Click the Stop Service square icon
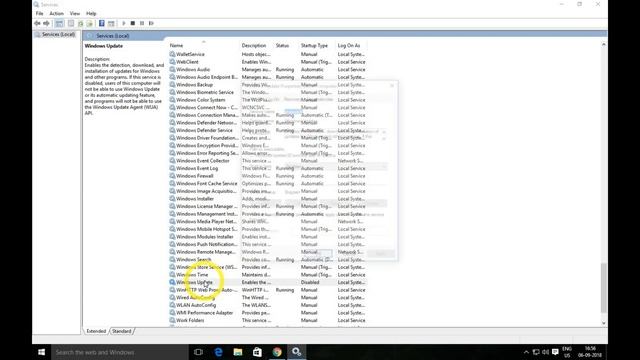640x360 pixels. click(x=133, y=23)
